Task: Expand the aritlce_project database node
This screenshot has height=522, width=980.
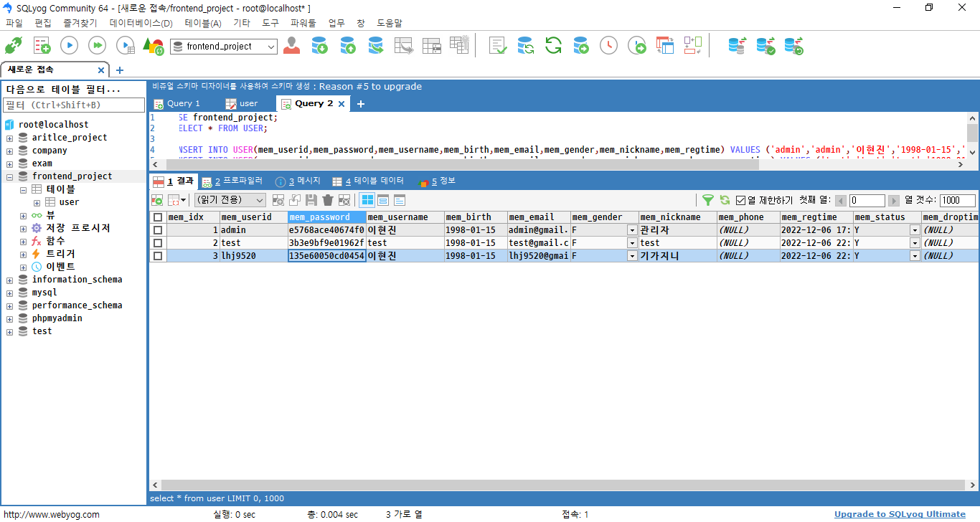Action: pyautogui.click(x=10, y=138)
